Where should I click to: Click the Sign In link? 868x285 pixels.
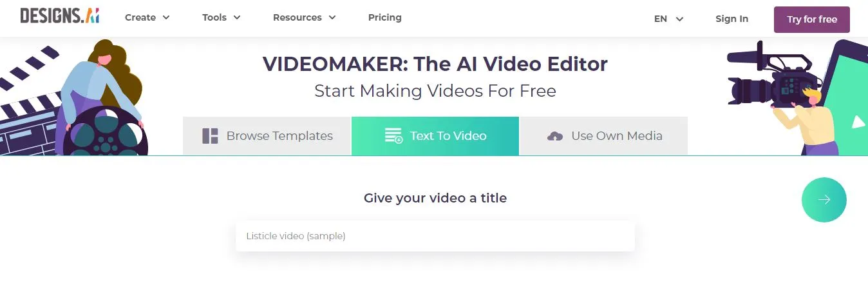click(731, 19)
